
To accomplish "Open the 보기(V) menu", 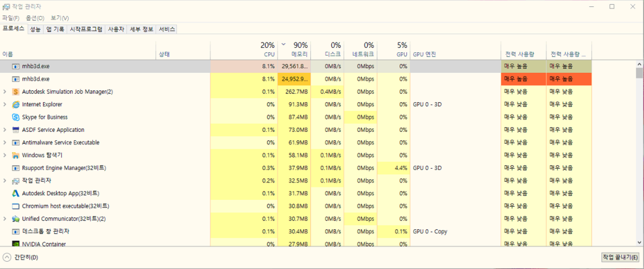I will (x=59, y=18).
